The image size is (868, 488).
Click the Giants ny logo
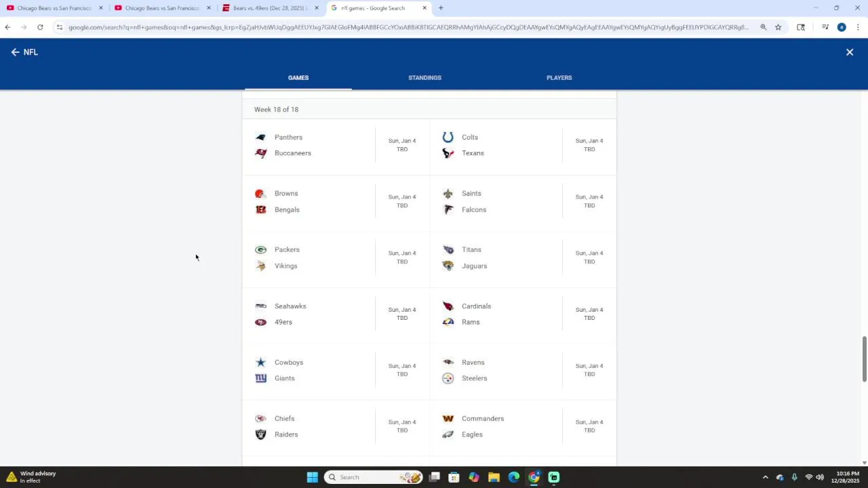tap(260, 378)
